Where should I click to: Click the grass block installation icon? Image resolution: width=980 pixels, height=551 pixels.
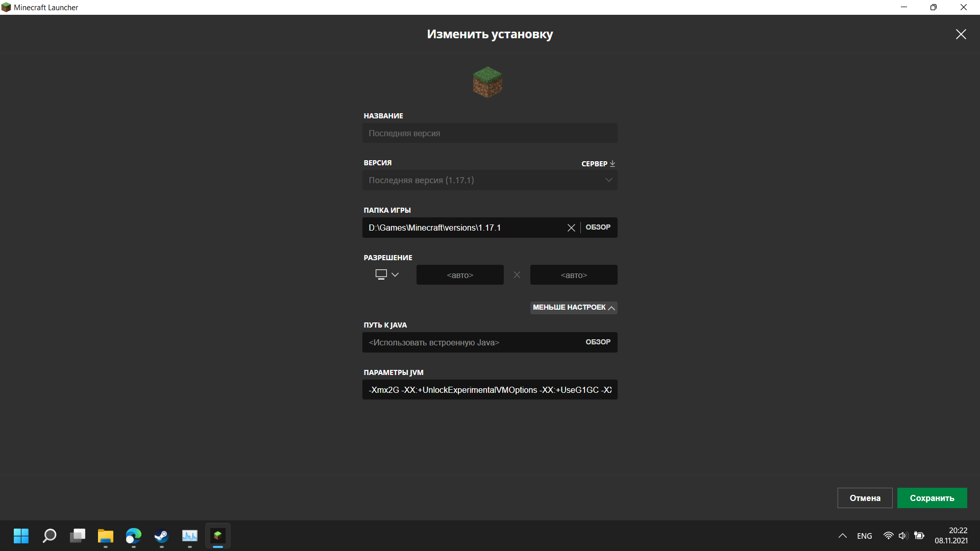(487, 82)
